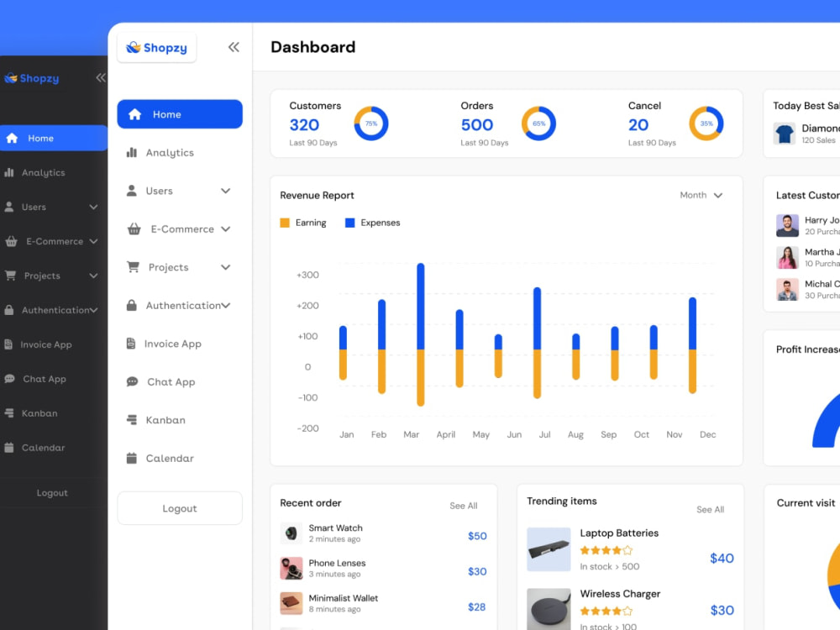This screenshot has width=840, height=630.
Task: Click the Home house icon in dark sidebar
Action: (x=12, y=139)
